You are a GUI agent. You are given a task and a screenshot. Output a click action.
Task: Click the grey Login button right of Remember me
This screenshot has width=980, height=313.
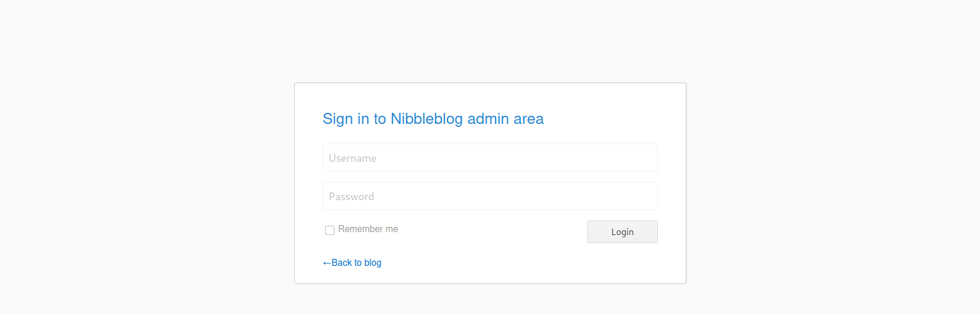click(622, 232)
